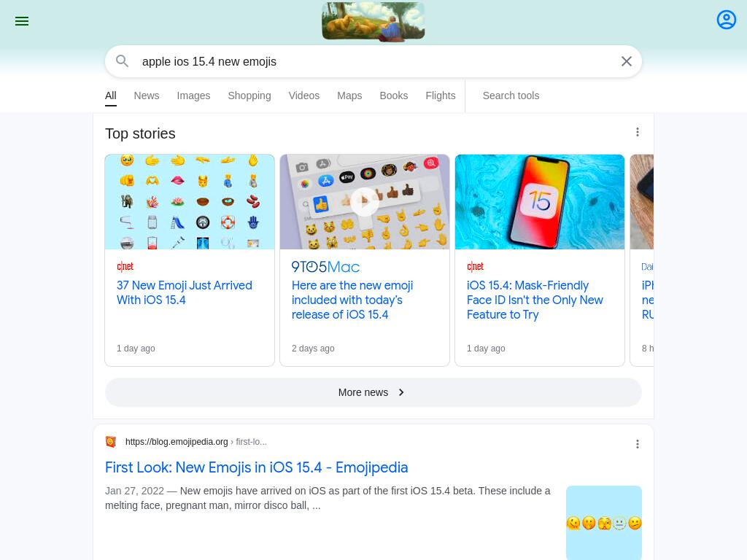Switch to the News tab
747x560 pixels.
pyautogui.click(x=146, y=96)
